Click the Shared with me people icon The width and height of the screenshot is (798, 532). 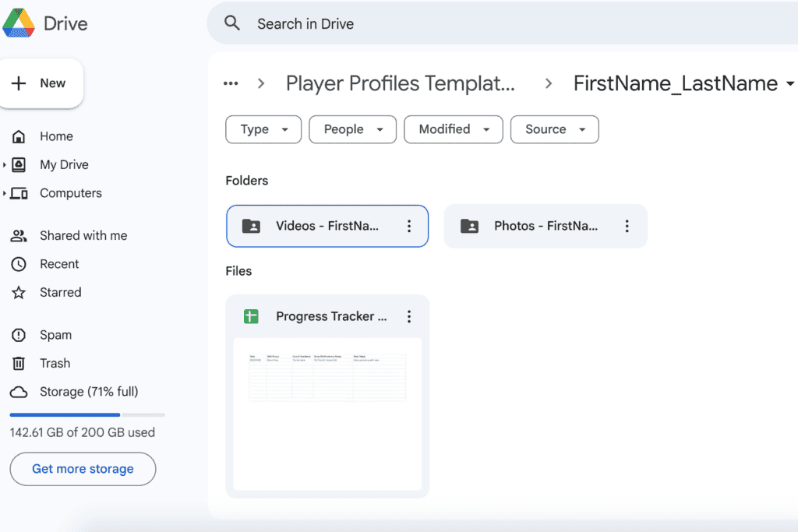tap(19, 235)
